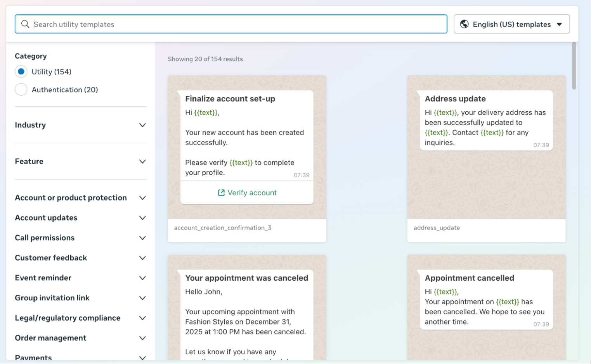
Task: Click the results list vertical scrollbar
Action: pyautogui.click(x=574, y=66)
